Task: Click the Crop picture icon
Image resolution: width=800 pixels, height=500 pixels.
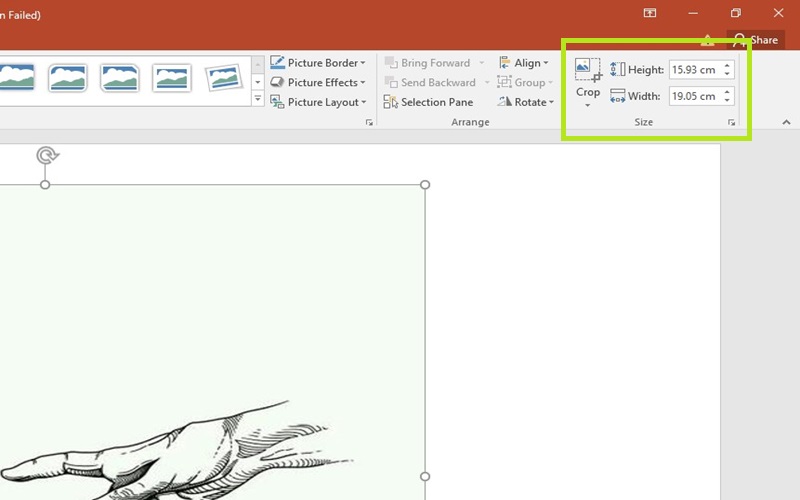Action: 588,70
